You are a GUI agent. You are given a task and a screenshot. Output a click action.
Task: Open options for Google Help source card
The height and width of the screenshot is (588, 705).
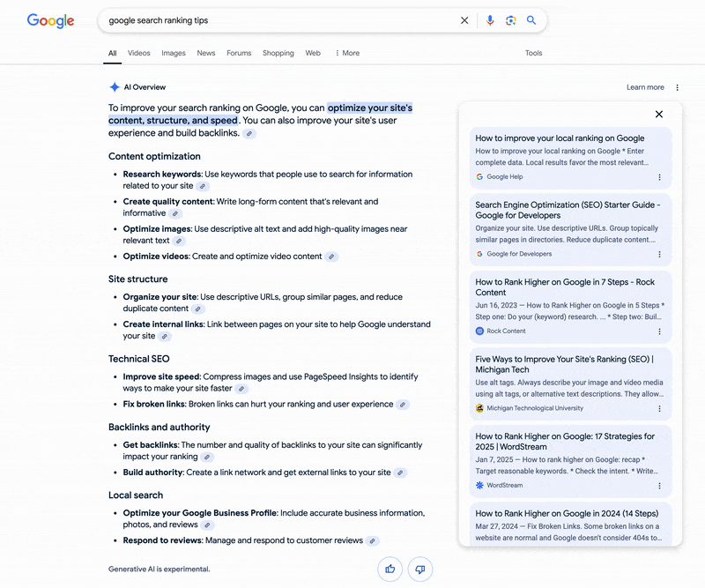[659, 177]
